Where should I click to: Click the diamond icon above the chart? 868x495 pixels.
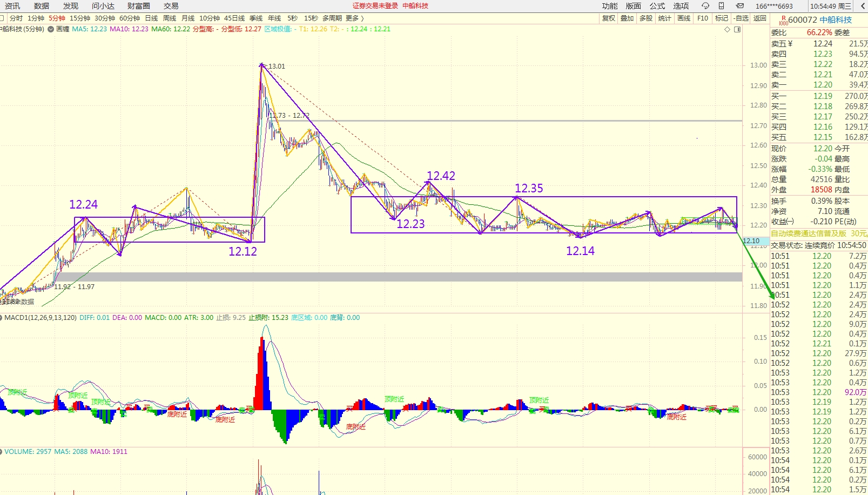(x=727, y=29)
